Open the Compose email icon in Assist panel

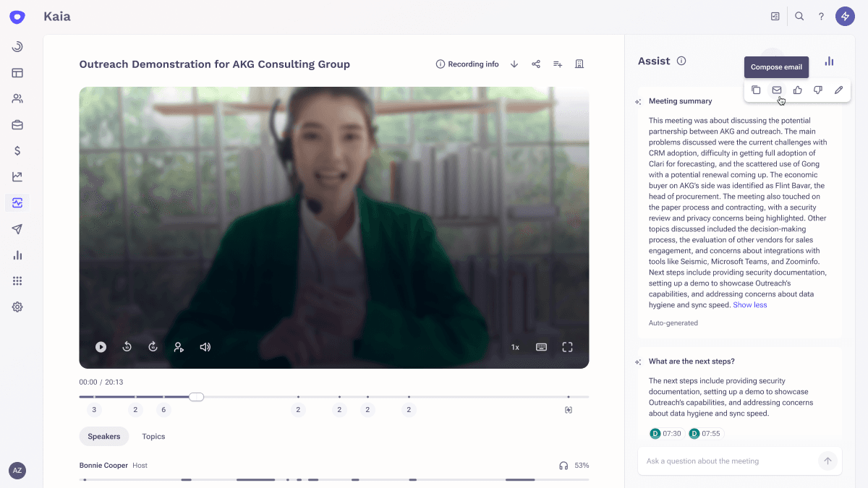pyautogui.click(x=777, y=90)
